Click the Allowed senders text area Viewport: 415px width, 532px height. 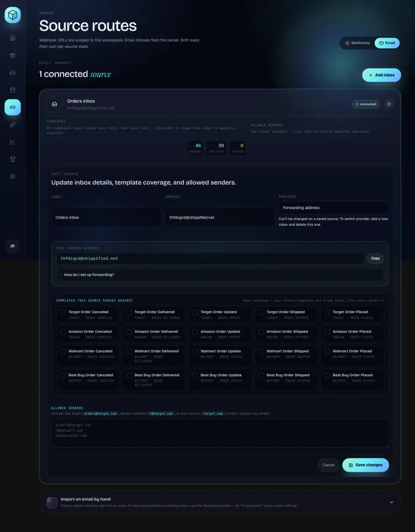pos(220,433)
